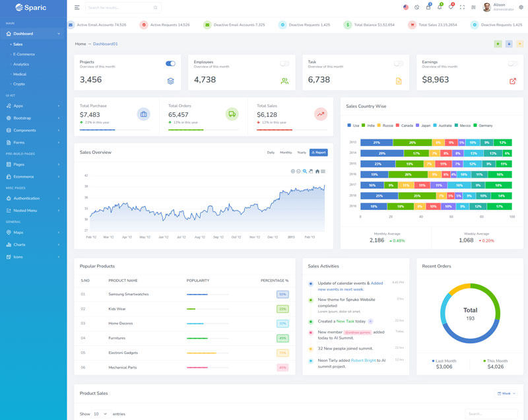Click the US flag language icon

(405, 7)
